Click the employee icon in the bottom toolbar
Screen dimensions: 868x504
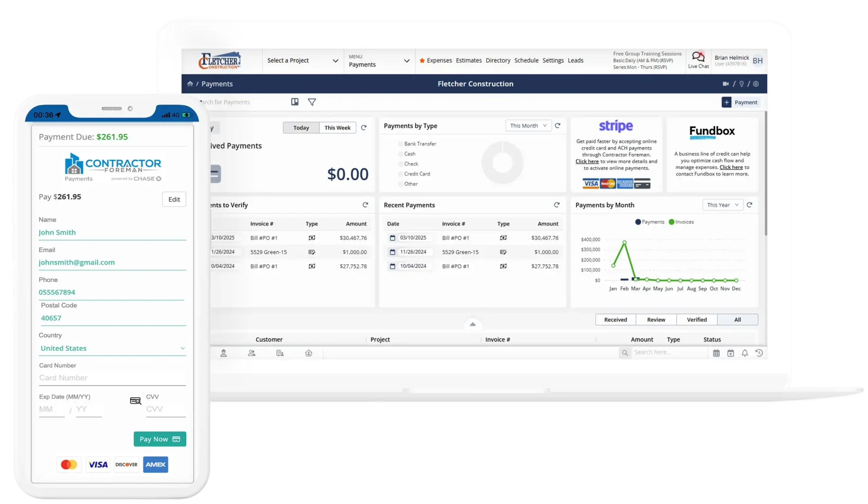(x=223, y=353)
